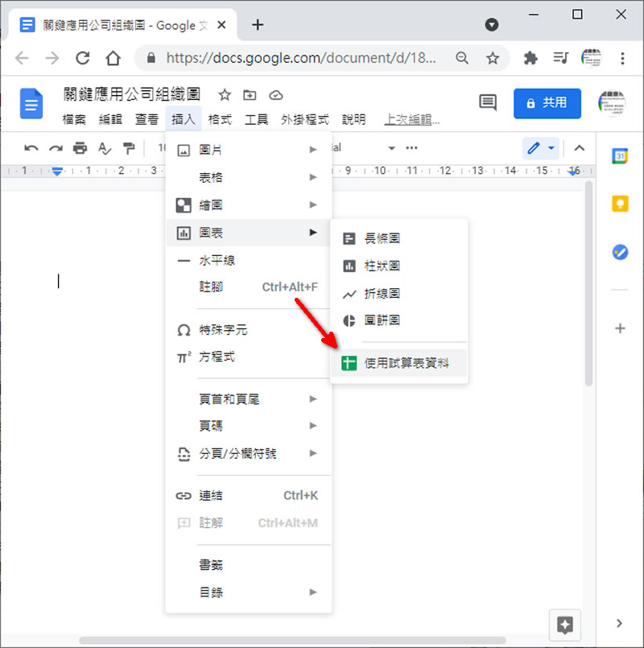Choose 特殊字元 menu item
This screenshot has height=648, width=644.
tap(249, 330)
